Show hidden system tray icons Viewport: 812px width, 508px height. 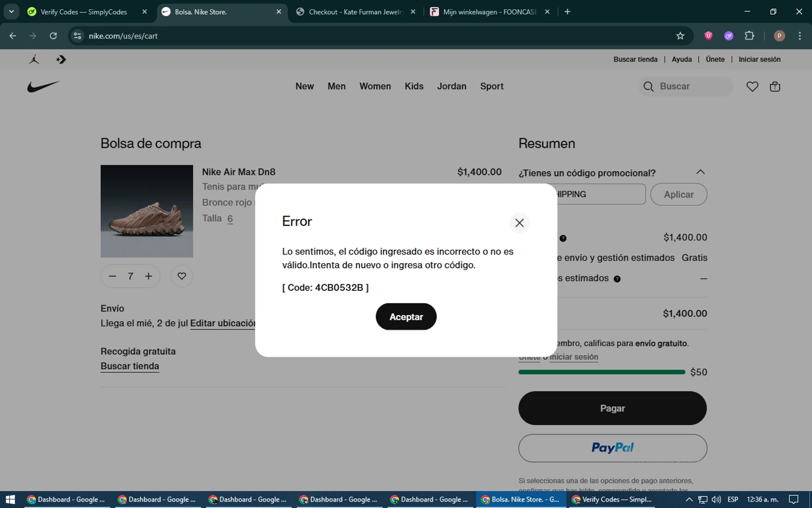click(689, 499)
